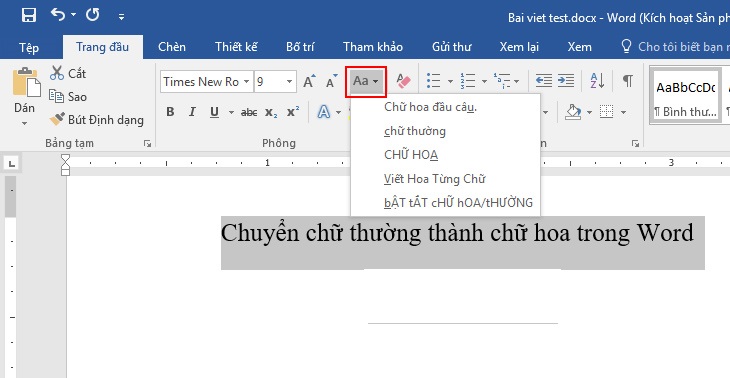This screenshot has width=730, height=378.
Task: Click the Cắt scissors icon
Action: coord(57,73)
